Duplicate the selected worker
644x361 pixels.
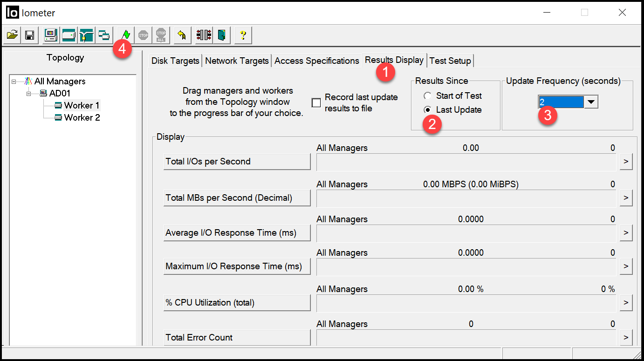coord(104,35)
